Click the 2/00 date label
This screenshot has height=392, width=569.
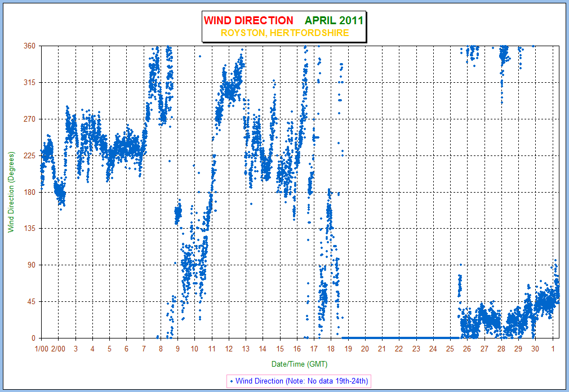tap(58, 349)
